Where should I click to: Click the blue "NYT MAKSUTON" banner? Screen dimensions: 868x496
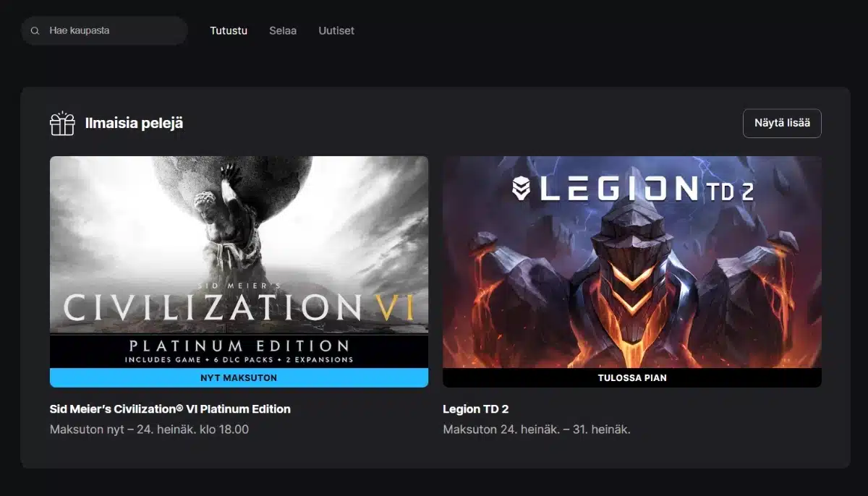point(239,377)
